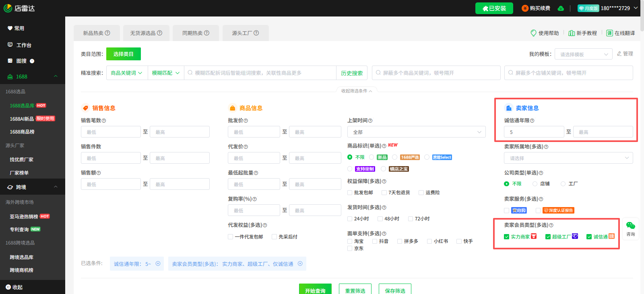Click the 在线翻译 translate icon
The width and height of the screenshot is (644, 294).
[x=610, y=33]
